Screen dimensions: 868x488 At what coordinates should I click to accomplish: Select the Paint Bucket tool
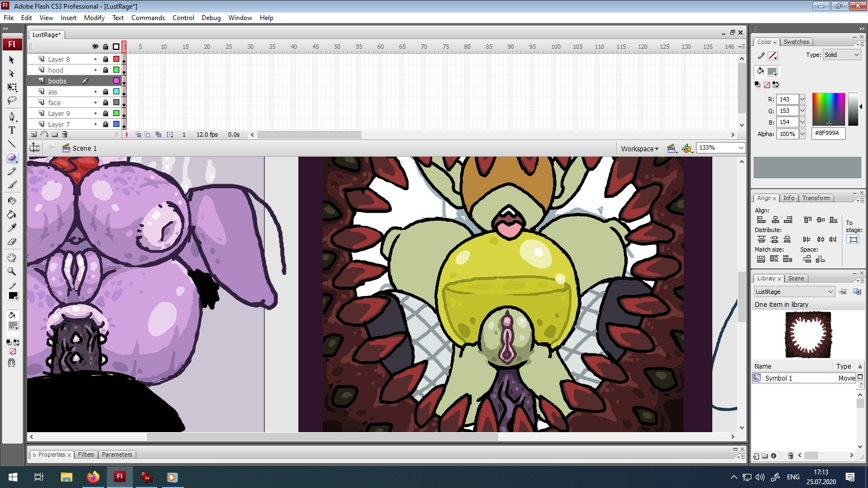(x=11, y=214)
